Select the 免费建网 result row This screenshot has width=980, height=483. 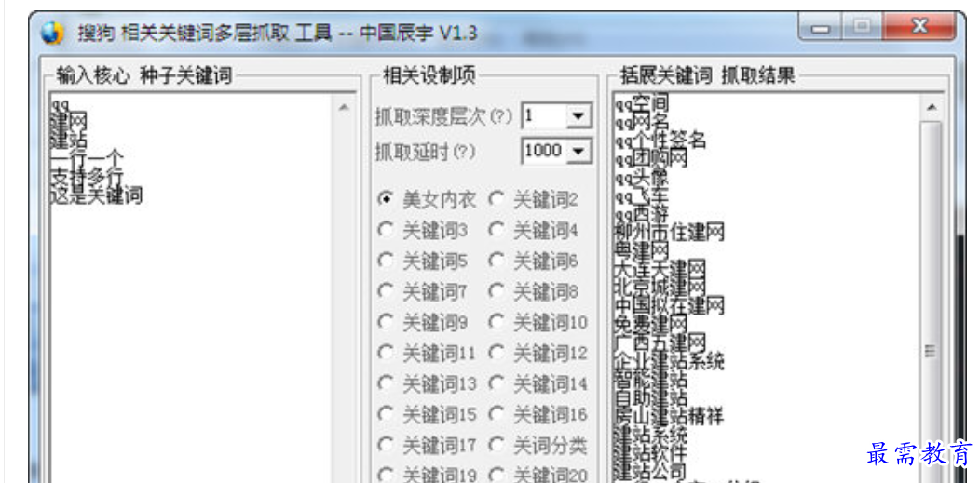(x=650, y=325)
